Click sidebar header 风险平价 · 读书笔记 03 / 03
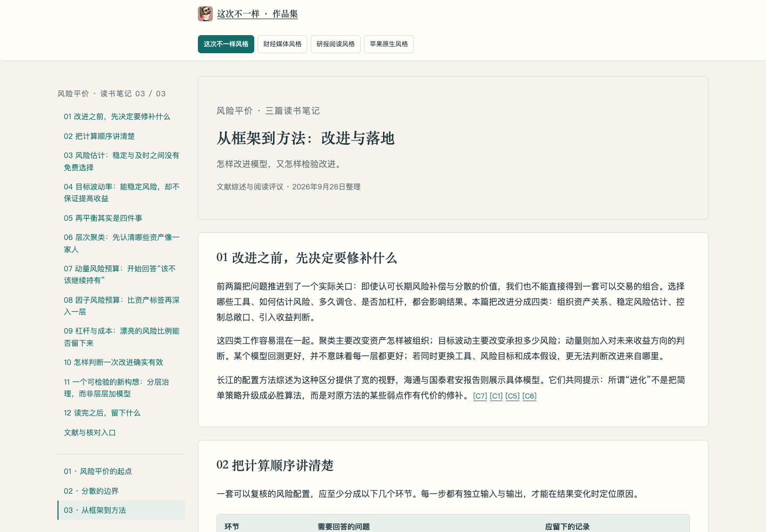The image size is (766, 532). pos(112,94)
